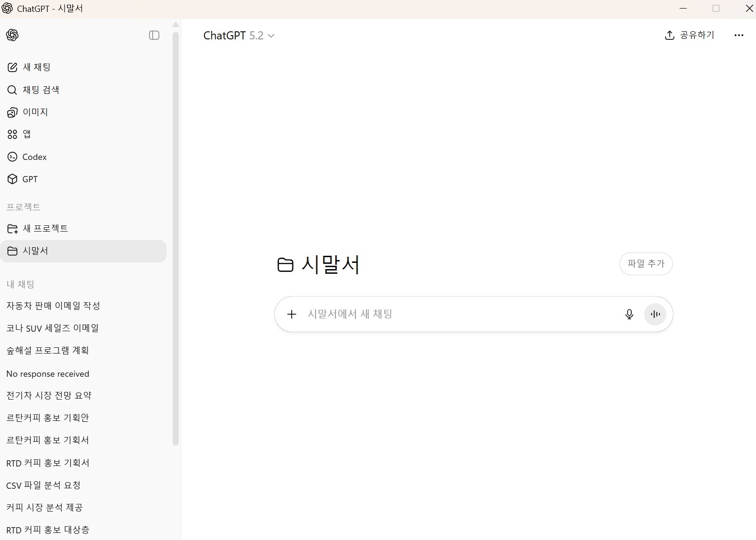Minimize the ChatGPT window

click(x=683, y=9)
